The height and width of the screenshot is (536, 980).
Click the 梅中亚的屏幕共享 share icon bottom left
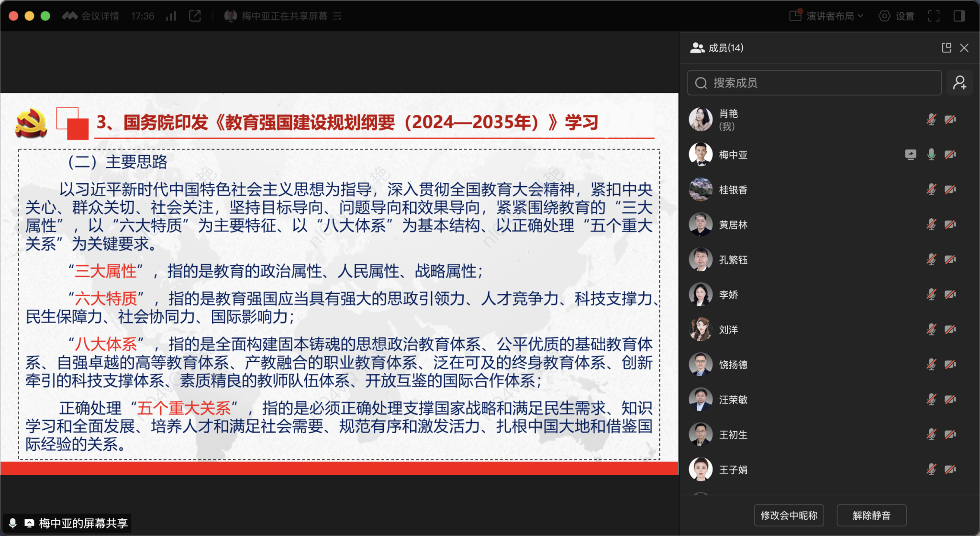(30, 524)
